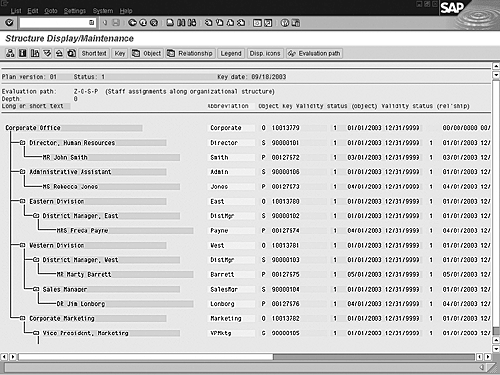
Task: Click the horizontal scrollbar thumb
Action: 146,357
